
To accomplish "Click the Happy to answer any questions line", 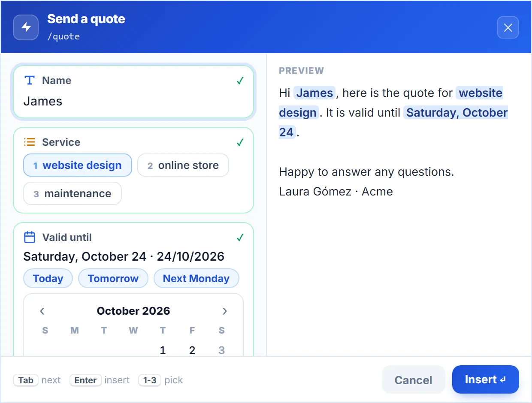I will coord(366,172).
